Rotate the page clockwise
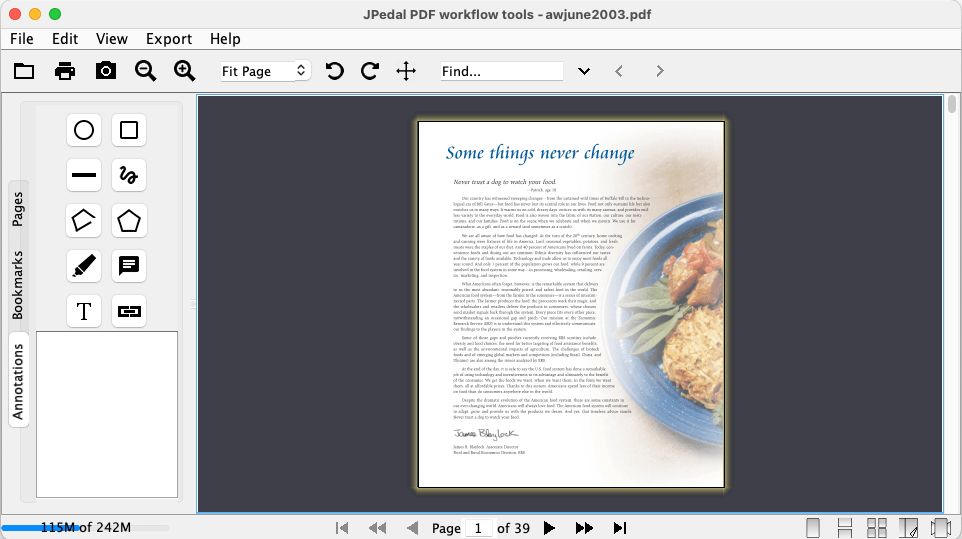Viewport: 962px width, 539px height. pyautogui.click(x=370, y=70)
